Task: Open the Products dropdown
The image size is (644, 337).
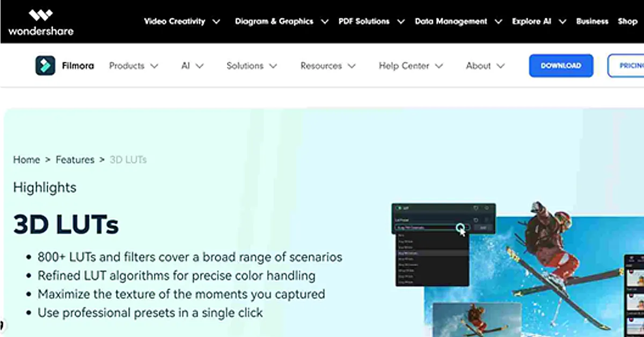Action: coord(134,66)
